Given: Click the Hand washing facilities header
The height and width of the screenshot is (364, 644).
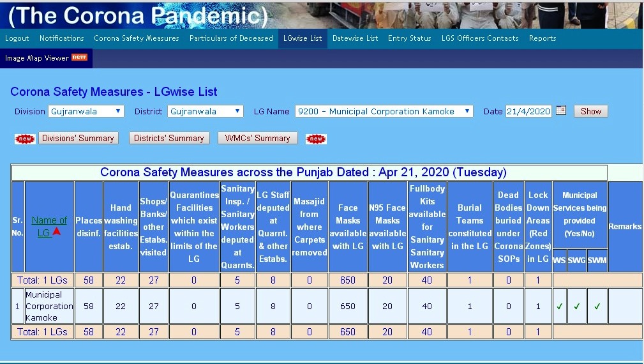Looking at the screenshot, I should [x=121, y=227].
